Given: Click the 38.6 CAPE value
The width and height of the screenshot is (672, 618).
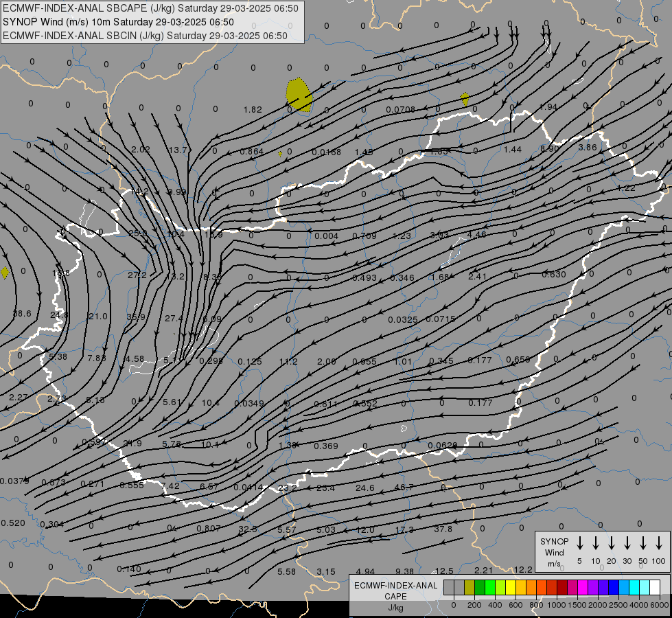Looking at the screenshot, I should click(22, 314).
